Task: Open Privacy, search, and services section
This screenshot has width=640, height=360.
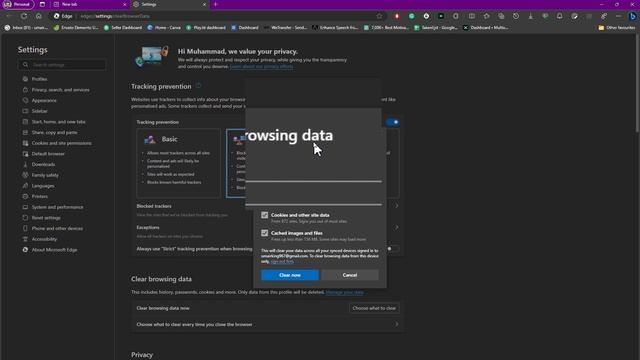Action: [60, 90]
